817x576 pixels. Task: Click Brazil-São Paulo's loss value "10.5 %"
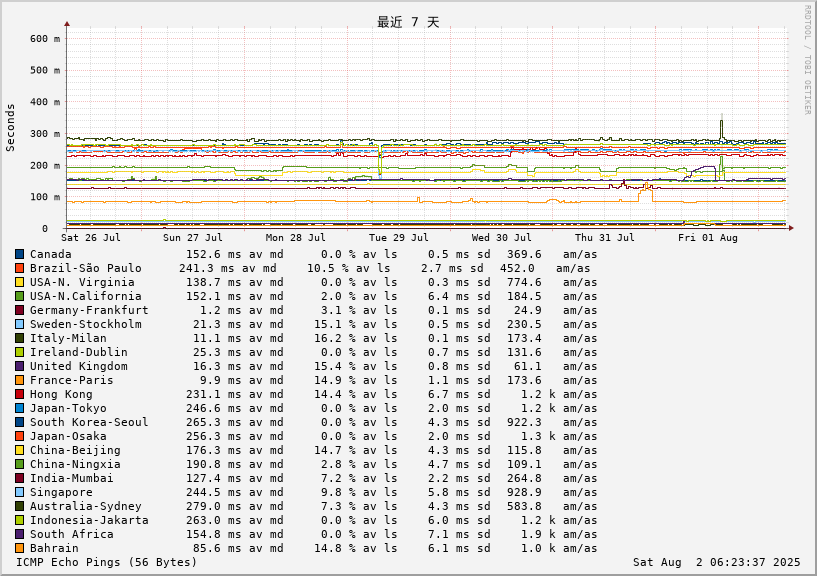(327, 268)
